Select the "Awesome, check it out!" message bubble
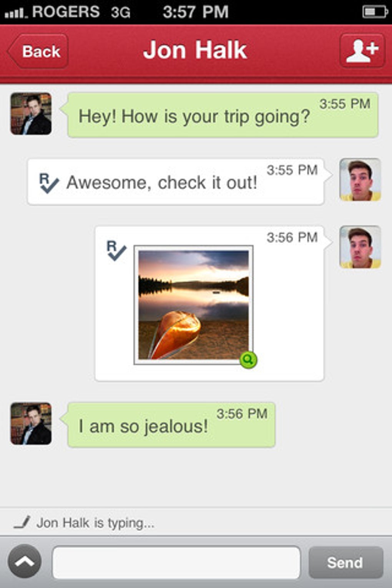392x588 pixels. [x=175, y=182]
